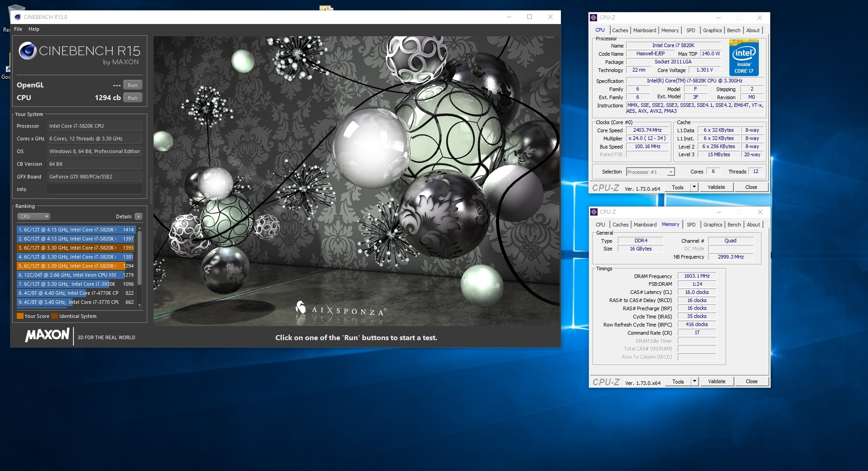Select ranking entry 1 at 4.15 GHz
Screen dimensions: 868x471
pyautogui.click(x=76, y=230)
